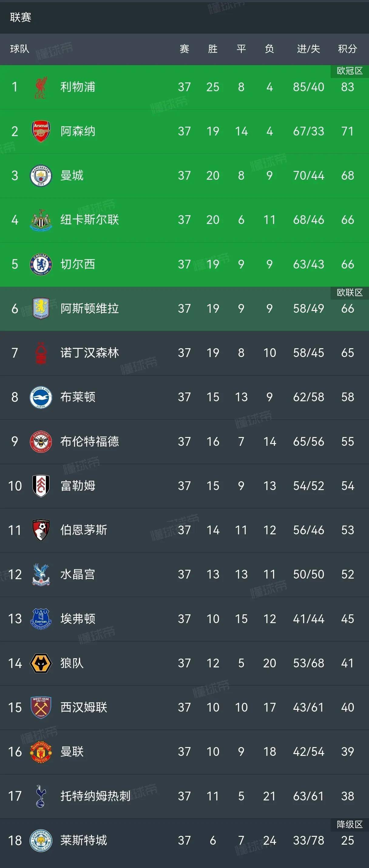Image resolution: width=369 pixels, height=868 pixels.
Task: Sort by the 积分 column header
Action: click(347, 49)
